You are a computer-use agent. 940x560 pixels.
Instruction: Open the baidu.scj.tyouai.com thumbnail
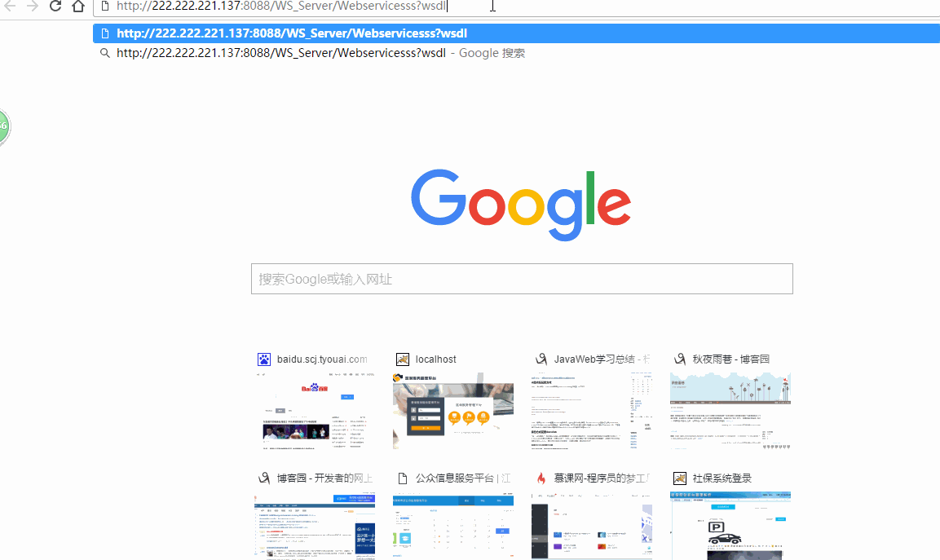[x=315, y=411]
